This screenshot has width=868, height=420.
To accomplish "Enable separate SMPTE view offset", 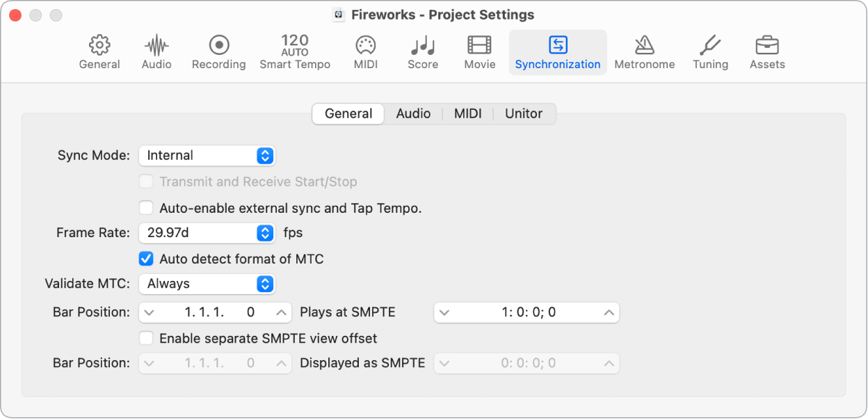I will [146, 338].
